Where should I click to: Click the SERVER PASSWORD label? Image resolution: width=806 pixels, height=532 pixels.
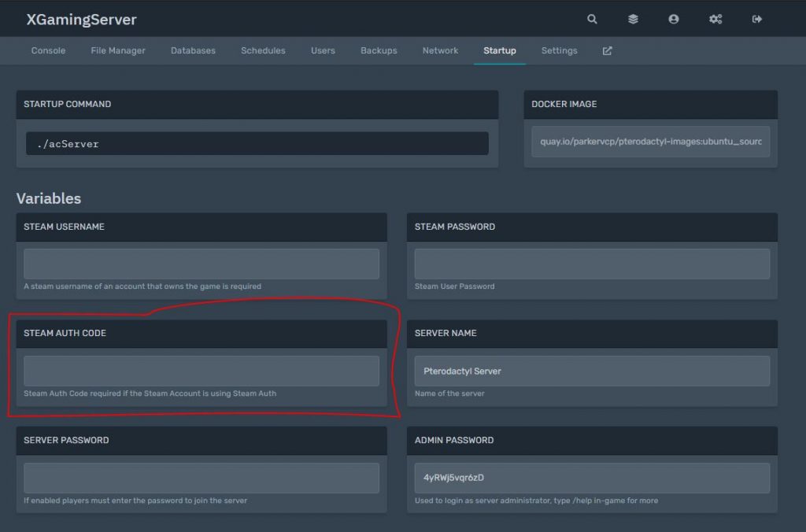coord(66,440)
